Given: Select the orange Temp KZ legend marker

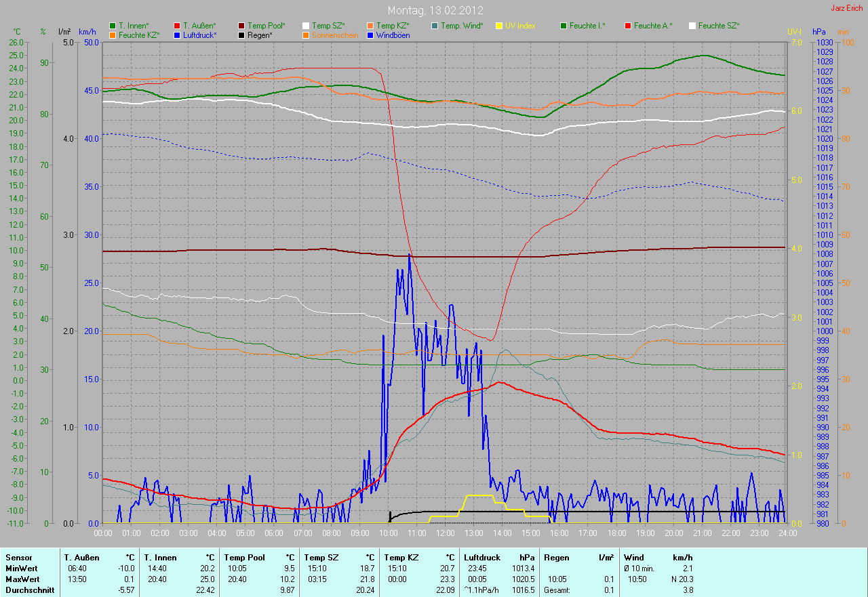Looking at the screenshot, I should pos(370,26).
